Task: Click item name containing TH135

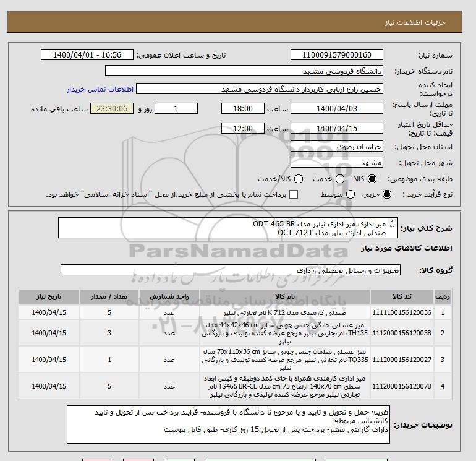Action: pos(285,333)
